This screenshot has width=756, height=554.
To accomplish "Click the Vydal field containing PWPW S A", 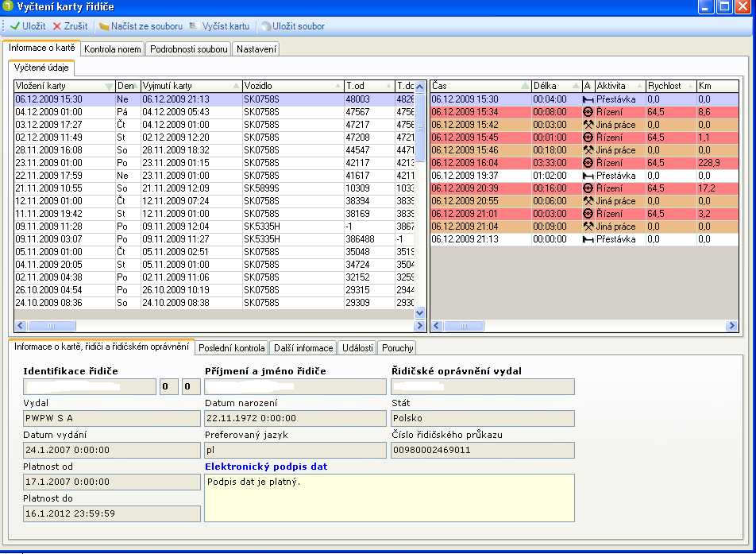I will coord(112,418).
